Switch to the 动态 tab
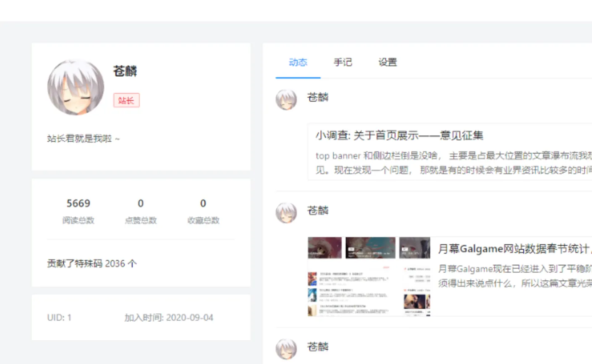This screenshot has height=364, width=592. coord(298,62)
